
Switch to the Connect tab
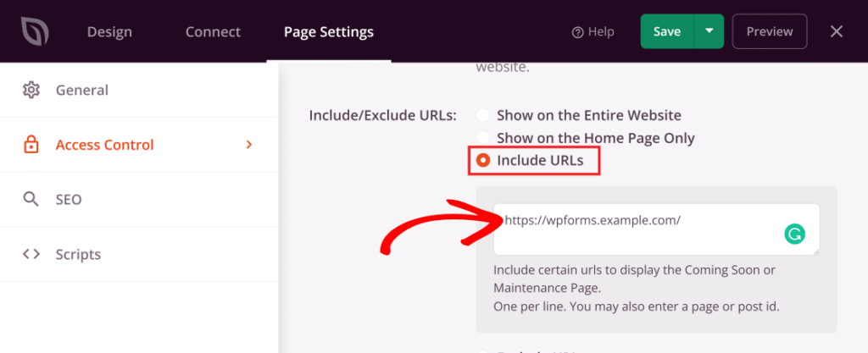[x=213, y=32]
